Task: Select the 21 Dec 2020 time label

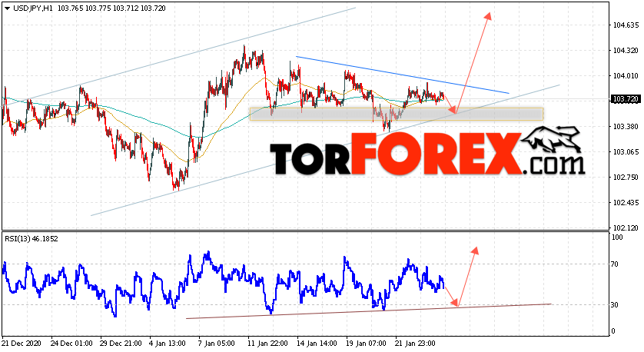Action: 22,344
